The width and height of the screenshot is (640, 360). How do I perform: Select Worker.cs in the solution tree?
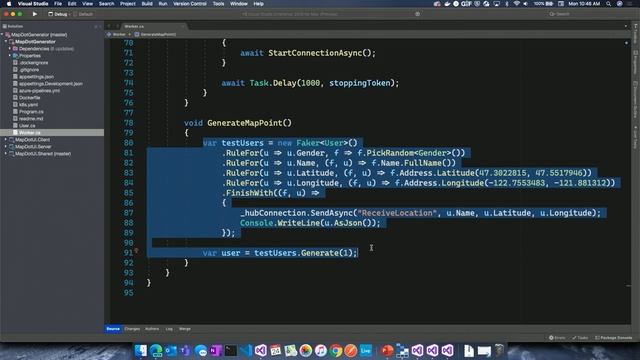click(29, 133)
